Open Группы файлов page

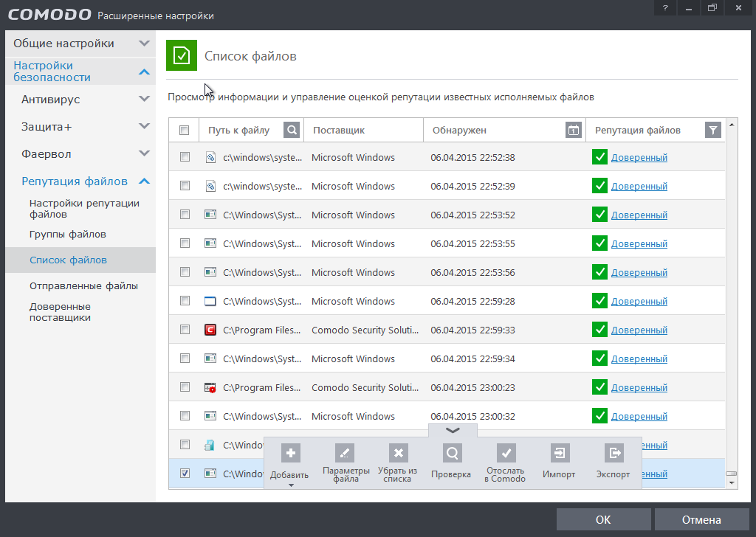67,235
